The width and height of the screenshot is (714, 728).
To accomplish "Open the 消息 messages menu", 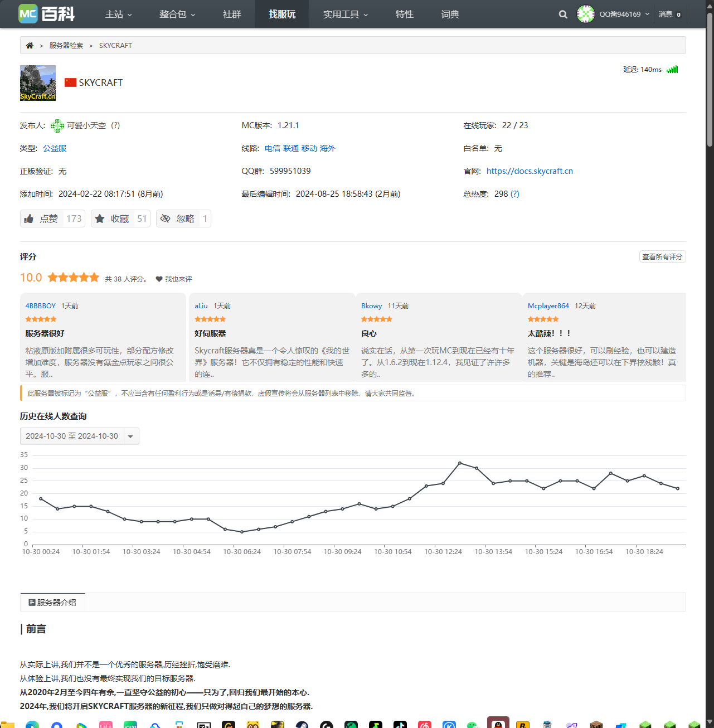I will pyautogui.click(x=670, y=14).
